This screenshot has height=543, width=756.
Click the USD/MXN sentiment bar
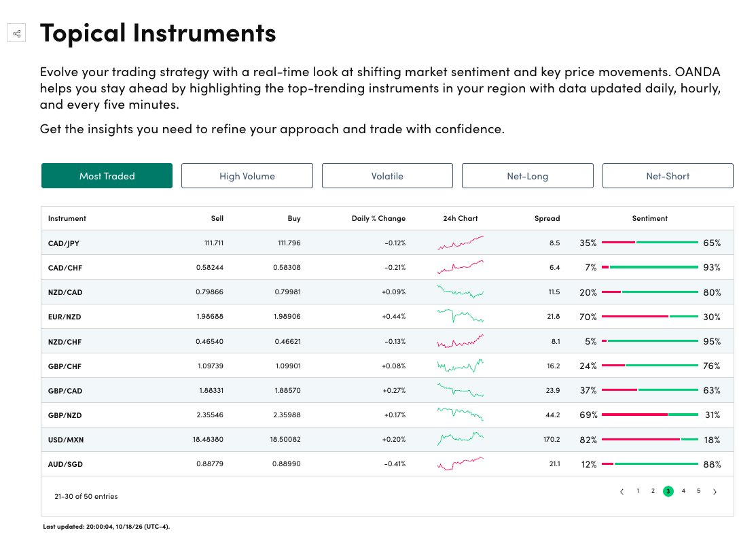tap(650, 439)
